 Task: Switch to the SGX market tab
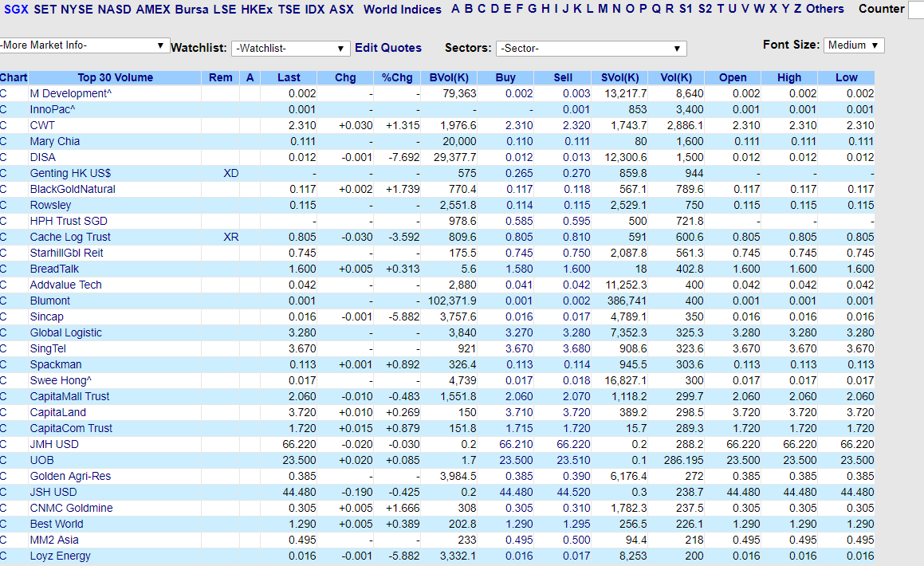[16, 10]
